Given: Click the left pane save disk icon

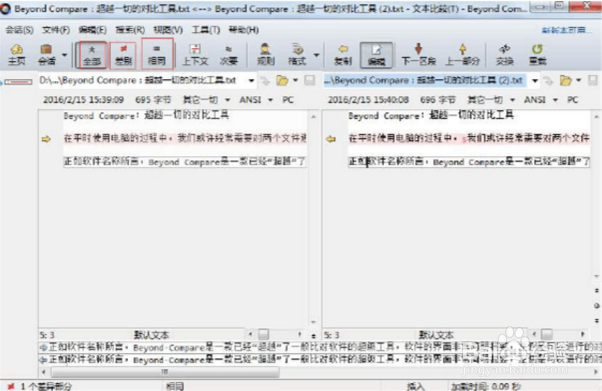Looking at the screenshot, I should click(x=309, y=80).
